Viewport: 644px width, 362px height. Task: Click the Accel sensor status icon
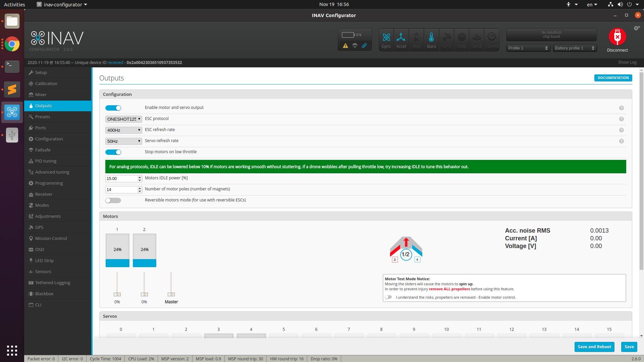click(401, 40)
